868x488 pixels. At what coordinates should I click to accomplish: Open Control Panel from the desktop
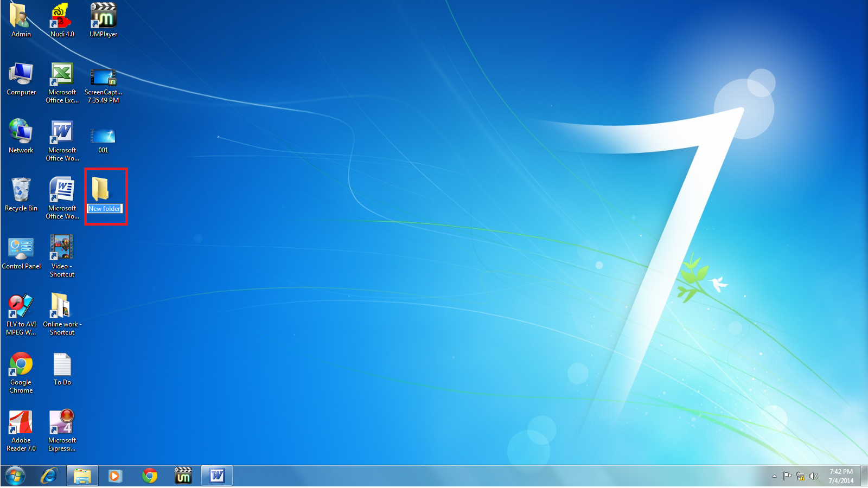[21, 248]
